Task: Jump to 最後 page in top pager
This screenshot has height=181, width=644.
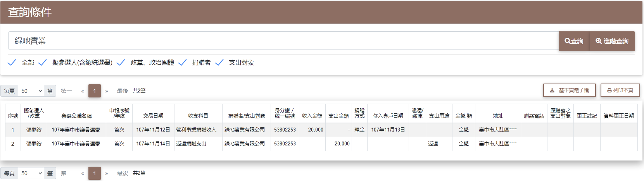Action: click(123, 91)
